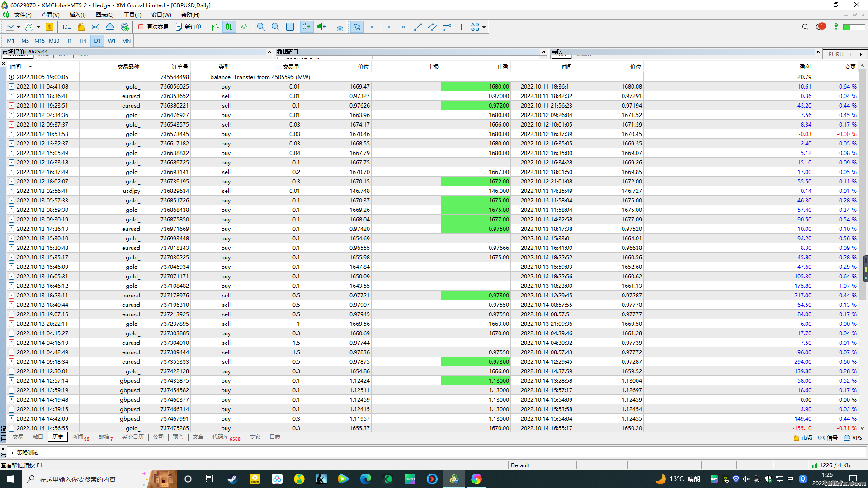The height and width of the screenshot is (488, 868).
Task: Open Microsoft Edge from the taskbar
Action: coord(365,479)
